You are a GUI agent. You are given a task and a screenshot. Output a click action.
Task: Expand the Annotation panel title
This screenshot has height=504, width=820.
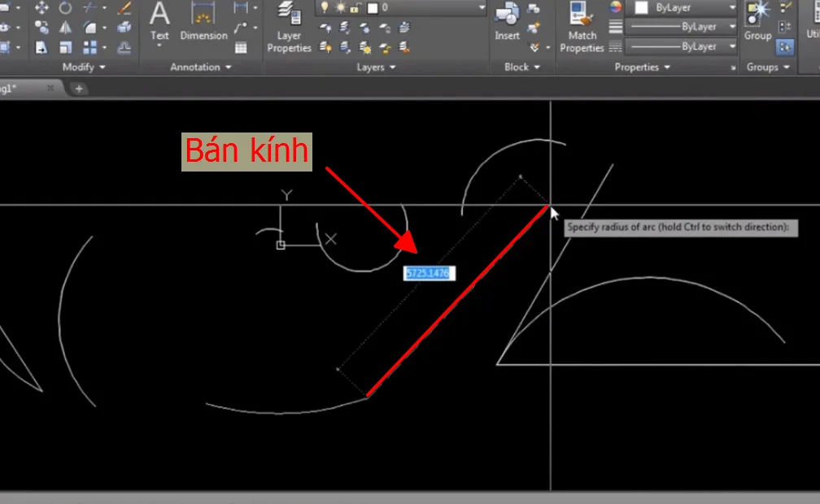click(x=200, y=67)
